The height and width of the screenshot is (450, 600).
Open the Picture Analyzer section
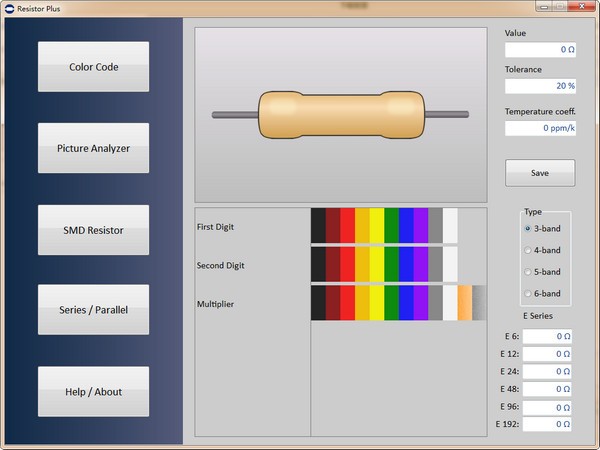[93, 148]
